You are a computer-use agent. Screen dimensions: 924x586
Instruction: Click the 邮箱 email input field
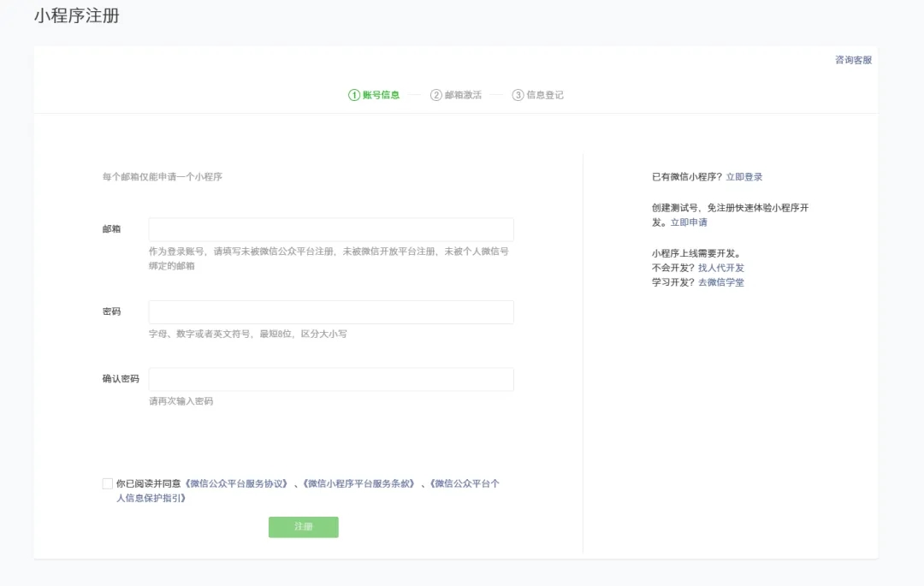coord(329,228)
